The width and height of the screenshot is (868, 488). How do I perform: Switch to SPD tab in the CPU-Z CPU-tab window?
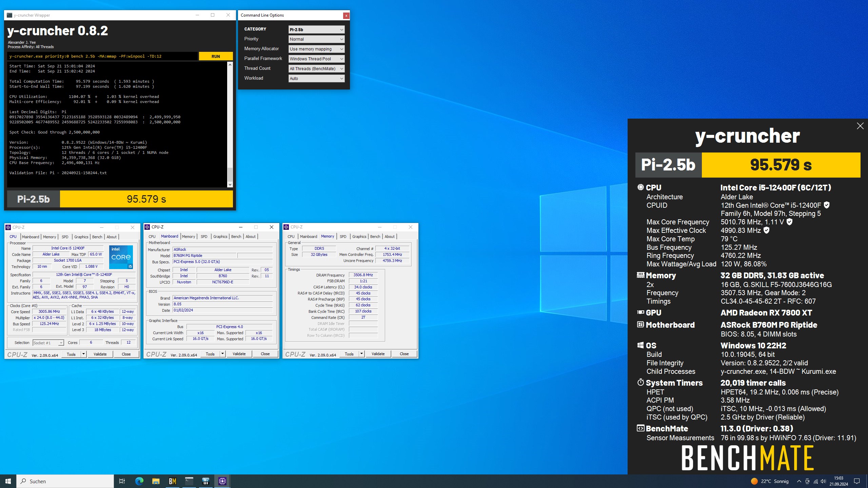coord(65,237)
